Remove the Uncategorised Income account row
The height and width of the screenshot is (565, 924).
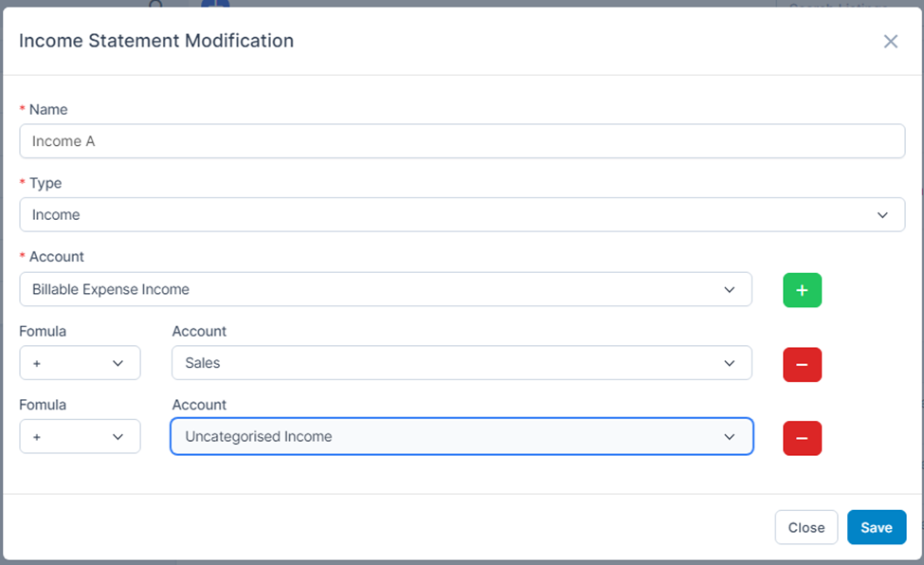click(802, 438)
